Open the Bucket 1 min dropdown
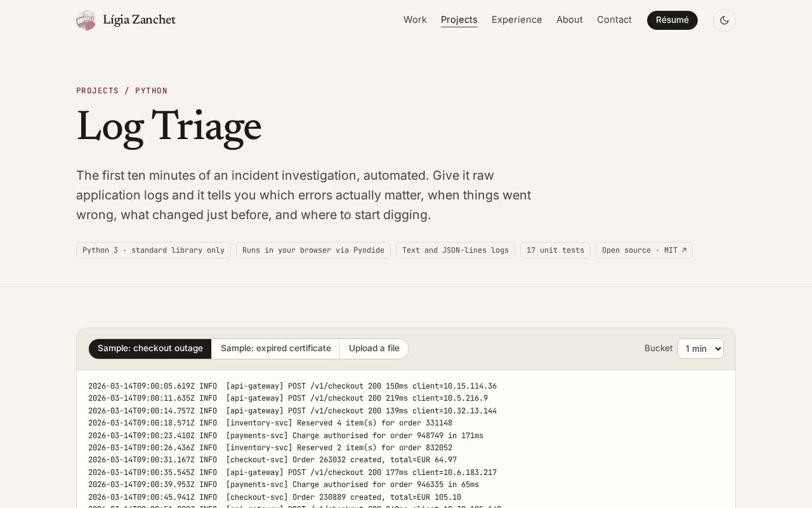The height and width of the screenshot is (508, 812). pos(700,349)
